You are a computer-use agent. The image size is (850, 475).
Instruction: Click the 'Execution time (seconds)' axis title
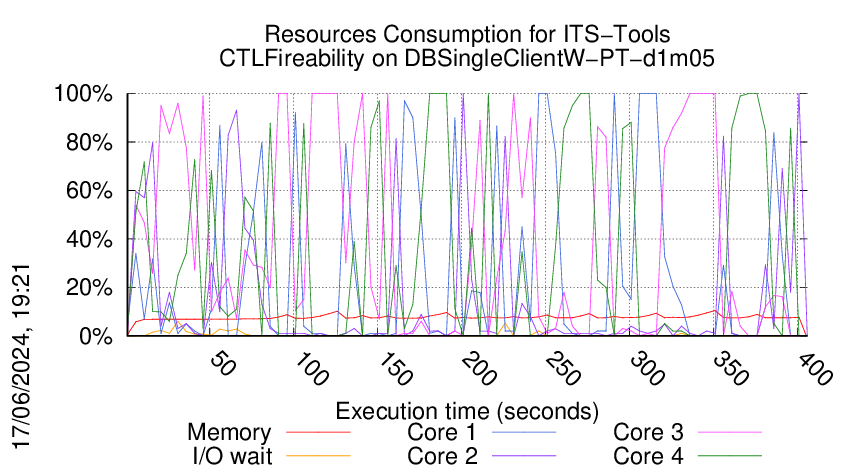coord(467,412)
